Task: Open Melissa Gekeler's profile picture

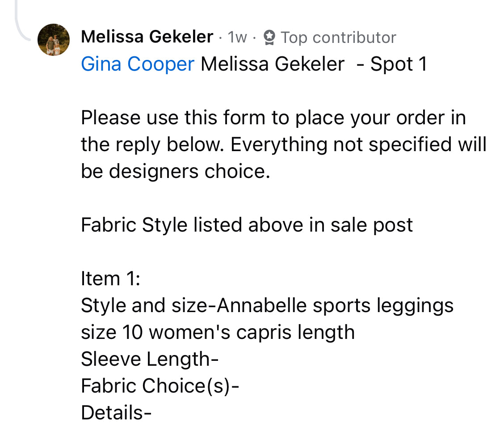Action: (53, 40)
